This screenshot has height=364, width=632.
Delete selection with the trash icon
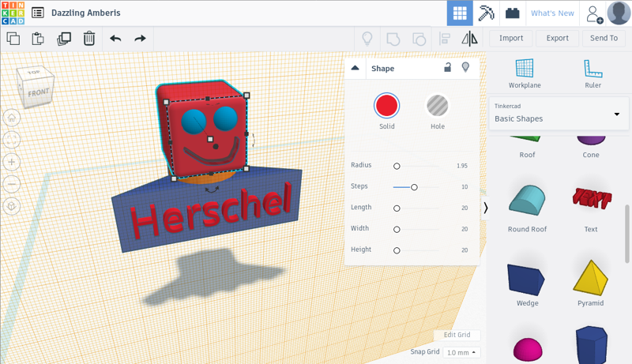coord(89,38)
